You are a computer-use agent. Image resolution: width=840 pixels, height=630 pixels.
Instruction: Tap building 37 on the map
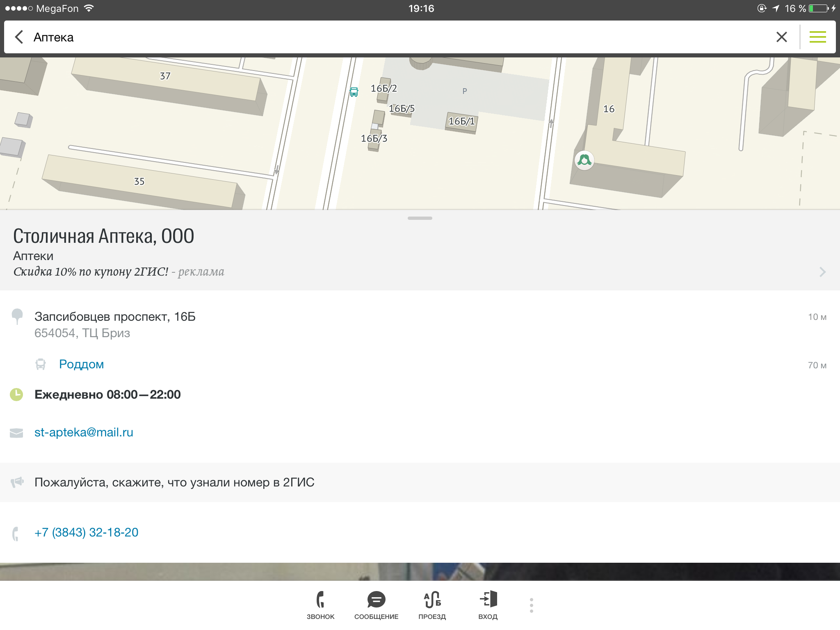click(x=165, y=76)
